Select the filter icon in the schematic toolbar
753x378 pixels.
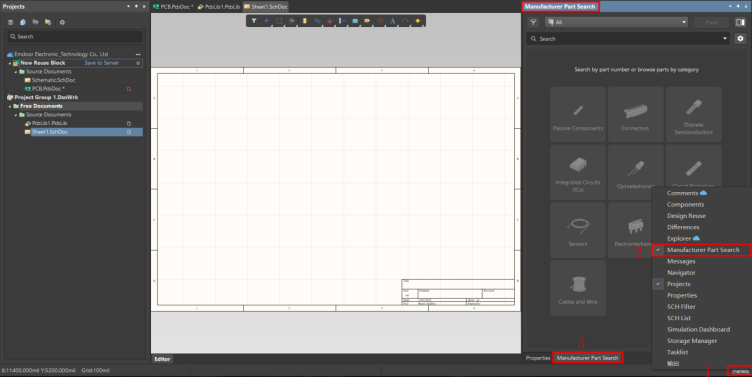[x=254, y=21]
